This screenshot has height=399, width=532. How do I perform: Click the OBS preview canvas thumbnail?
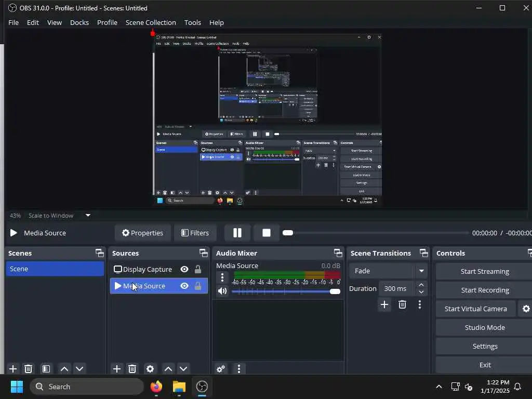pos(268,120)
